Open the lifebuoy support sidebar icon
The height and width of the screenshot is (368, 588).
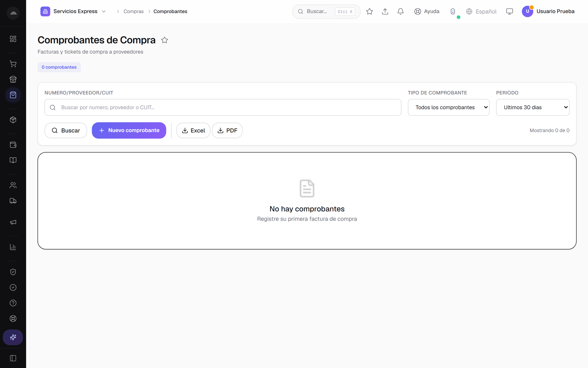[x=13, y=319]
